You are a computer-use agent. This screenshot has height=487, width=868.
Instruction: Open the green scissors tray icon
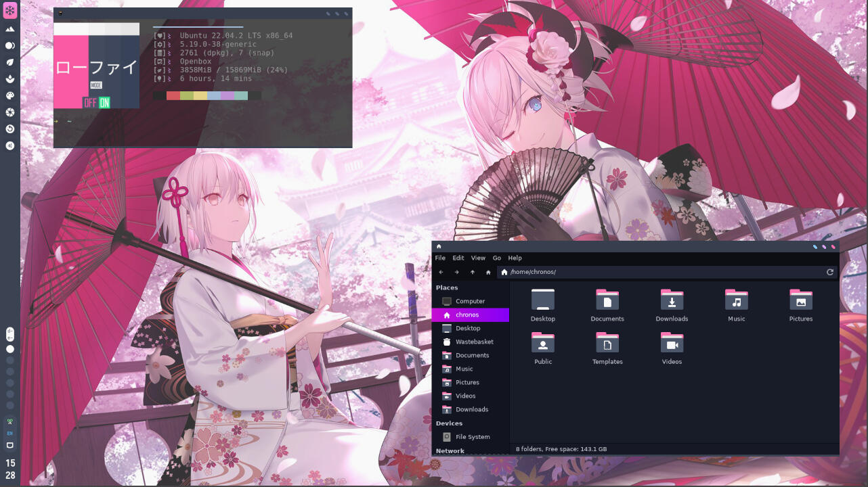10,421
